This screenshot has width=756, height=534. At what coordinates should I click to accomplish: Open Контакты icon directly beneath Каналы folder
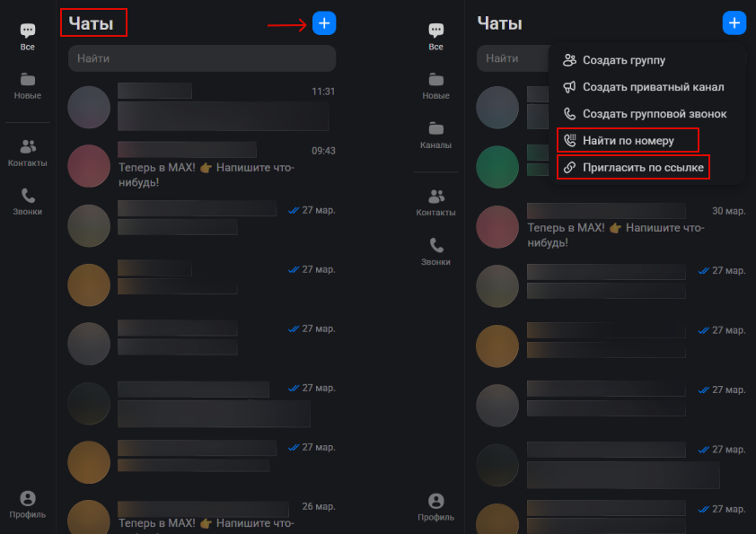[x=435, y=202]
